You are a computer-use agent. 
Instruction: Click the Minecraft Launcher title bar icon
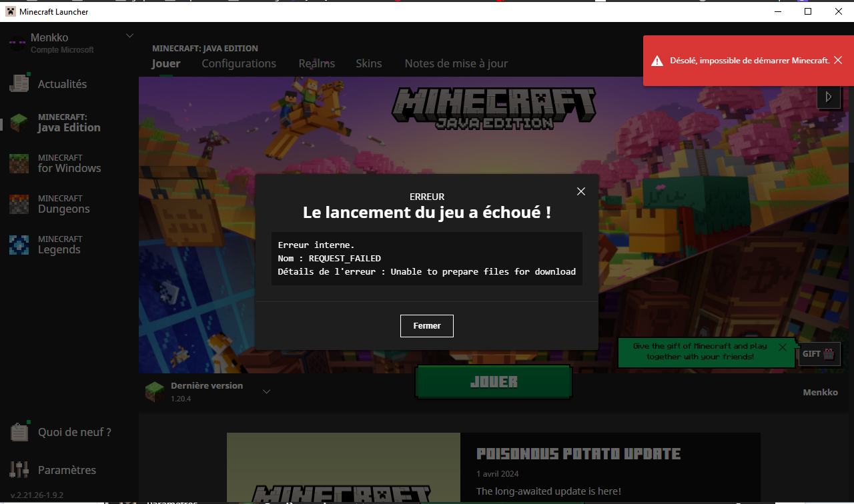(x=11, y=11)
